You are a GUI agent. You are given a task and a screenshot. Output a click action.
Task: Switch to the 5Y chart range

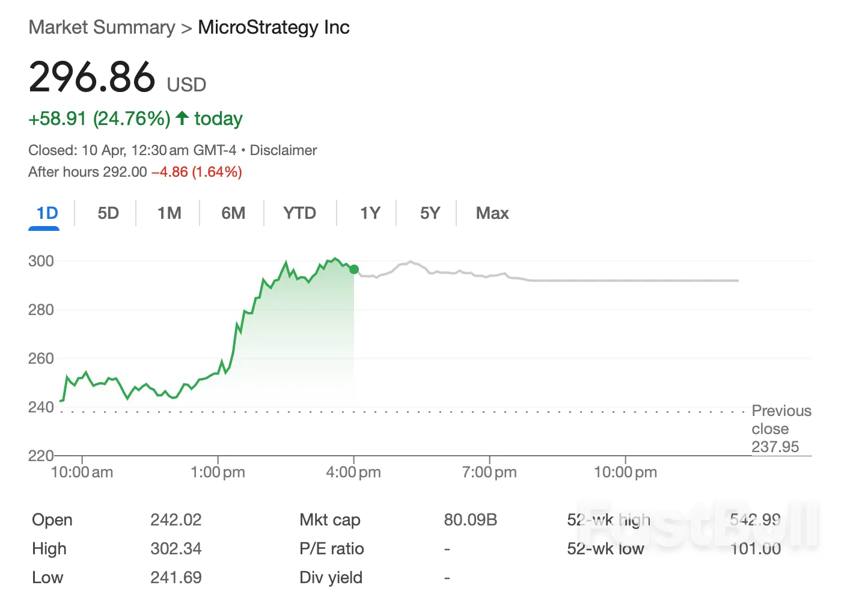click(x=430, y=213)
